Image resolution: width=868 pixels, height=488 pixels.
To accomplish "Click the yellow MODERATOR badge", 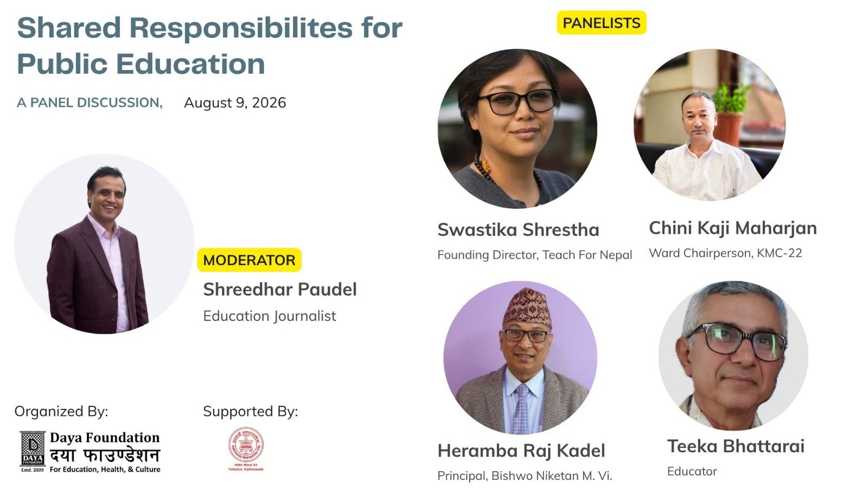I will [x=249, y=260].
